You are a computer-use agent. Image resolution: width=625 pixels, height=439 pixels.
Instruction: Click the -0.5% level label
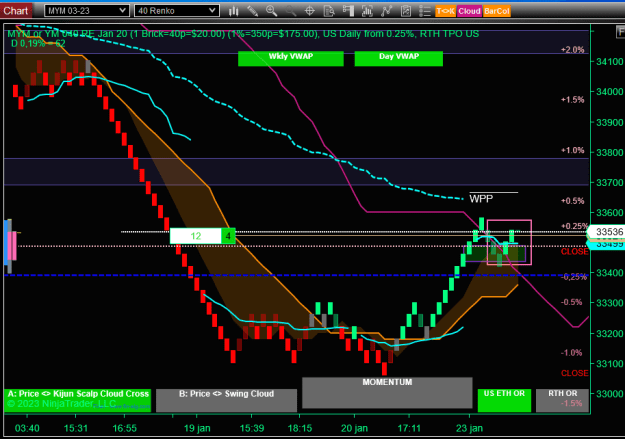(571, 302)
